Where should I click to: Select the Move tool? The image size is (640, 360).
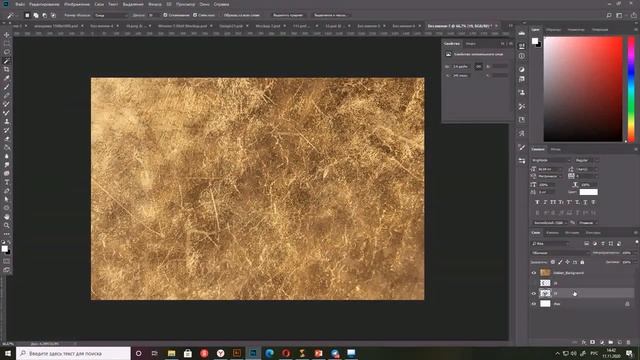point(7,35)
